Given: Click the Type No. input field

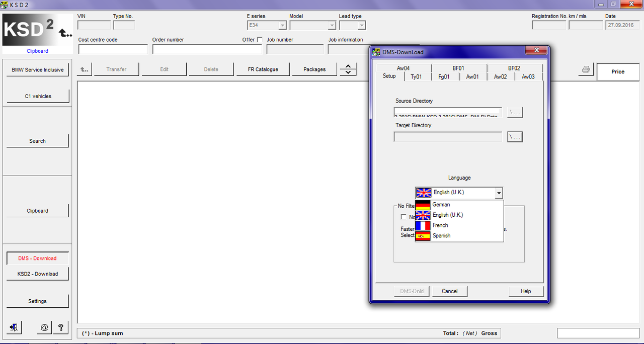Looking at the screenshot, I should 124,25.
